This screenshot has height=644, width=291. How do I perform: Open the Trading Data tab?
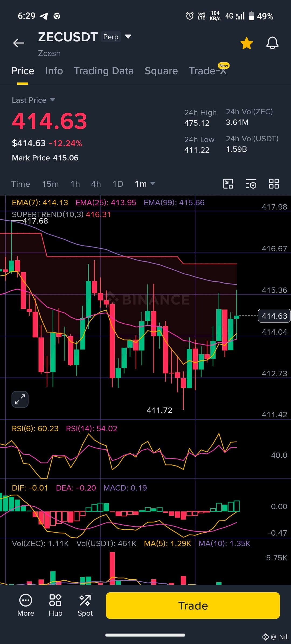pyautogui.click(x=104, y=71)
